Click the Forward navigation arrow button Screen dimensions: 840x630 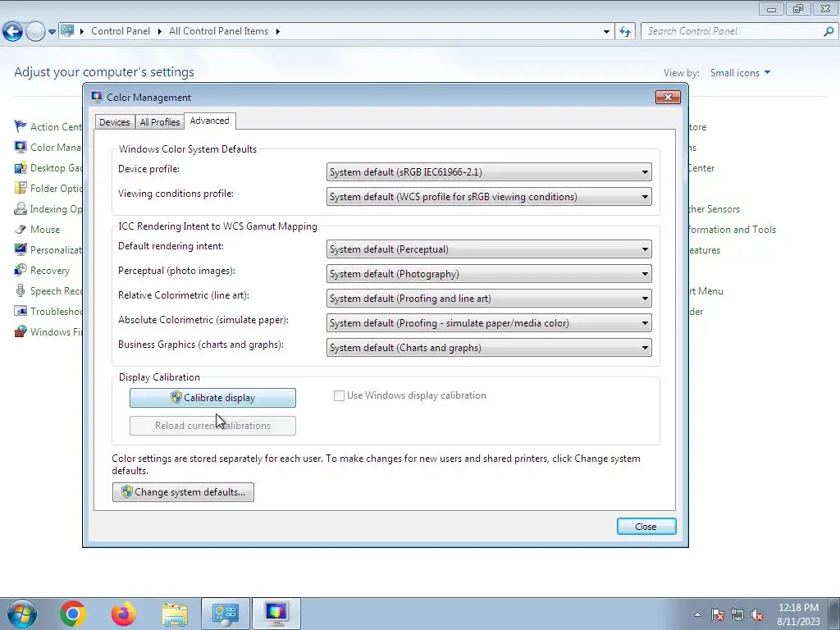coord(35,31)
